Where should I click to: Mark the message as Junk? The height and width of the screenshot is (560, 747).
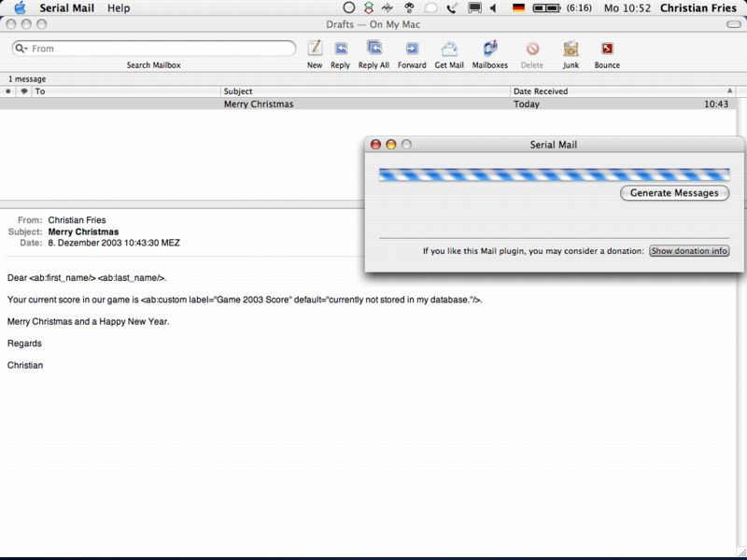pos(571,49)
